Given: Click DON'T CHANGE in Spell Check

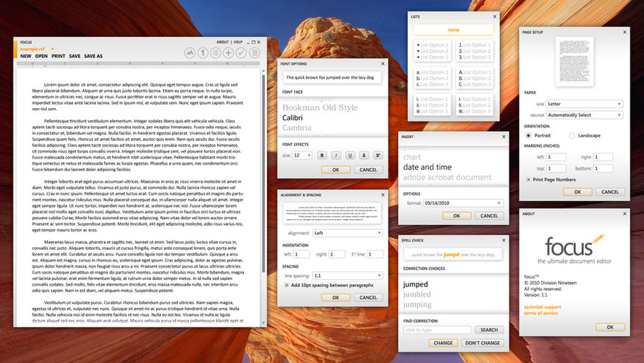Looking at the screenshot, I should pyautogui.click(x=482, y=343).
